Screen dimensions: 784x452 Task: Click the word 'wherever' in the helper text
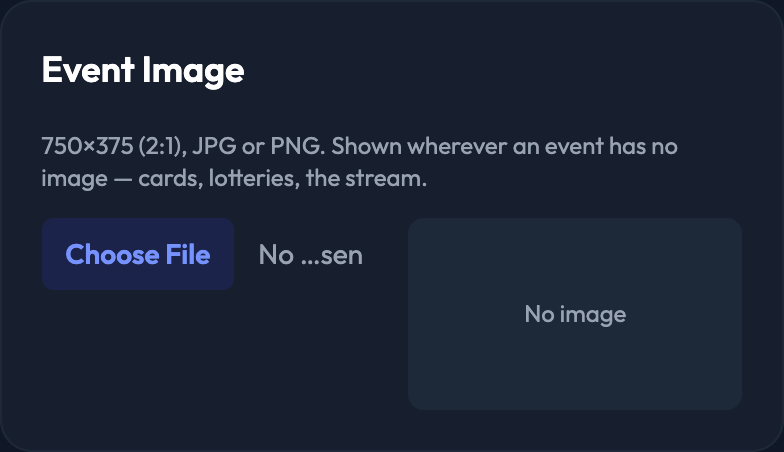[x=457, y=146]
